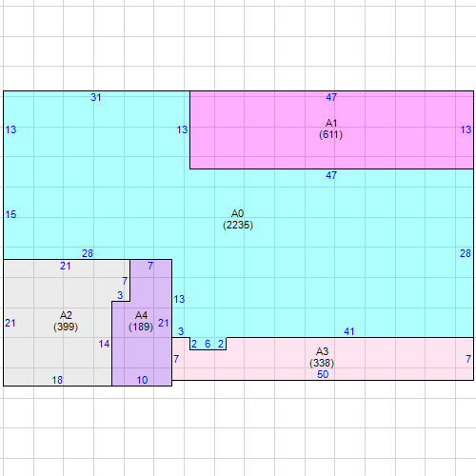Click the 10 dimension on A4's bottom edge
476x476 pixels.
(142, 380)
